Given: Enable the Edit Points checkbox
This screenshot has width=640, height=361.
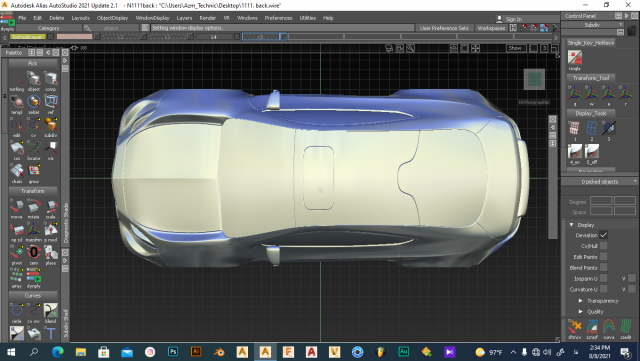Looking at the screenshot, I should coord(603,257).
